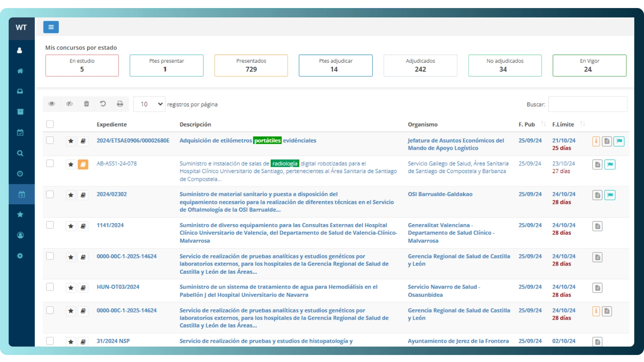This screenshot has width=644, height=362.
Task: Open expediente link 1141/2024
Action: pyautogui.click(x=110, y=225)
